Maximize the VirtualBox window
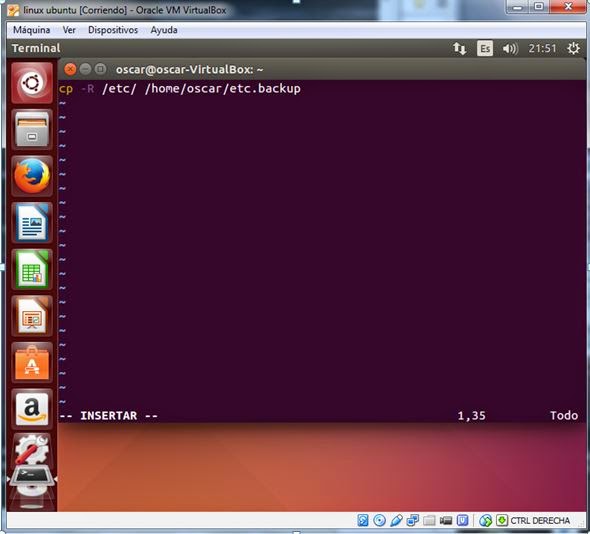The width and height of the screenshot is (590, 534). tap(539, 6)
